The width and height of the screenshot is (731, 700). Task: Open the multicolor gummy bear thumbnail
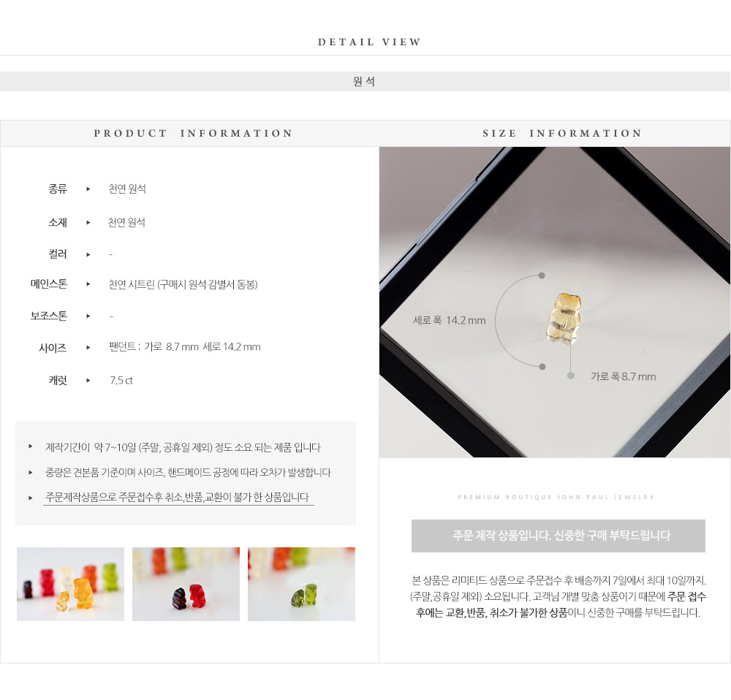click(x=70, y=584)
